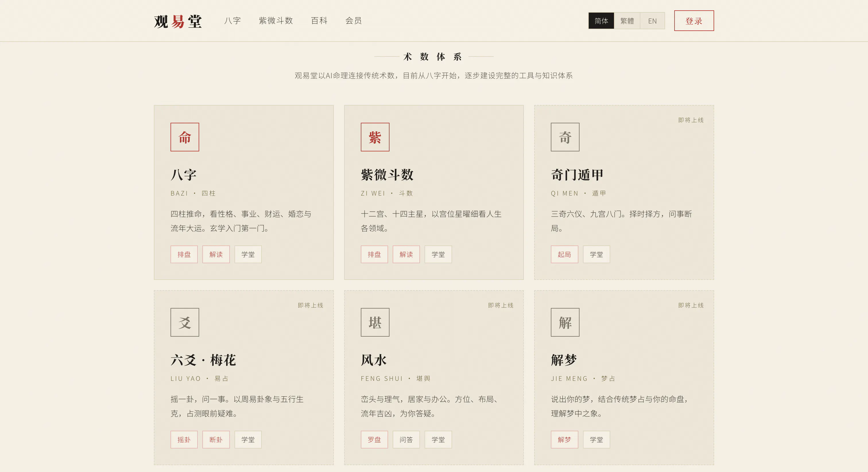Open 会员 in the top navigation
868x472 pixels.
point(353,21)
